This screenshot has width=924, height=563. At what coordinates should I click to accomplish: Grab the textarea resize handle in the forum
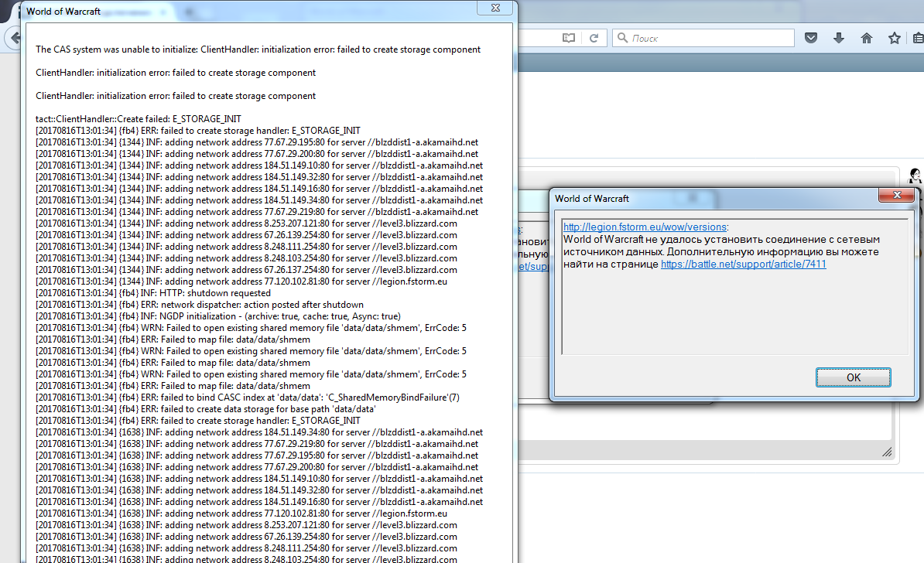point(886,452)
